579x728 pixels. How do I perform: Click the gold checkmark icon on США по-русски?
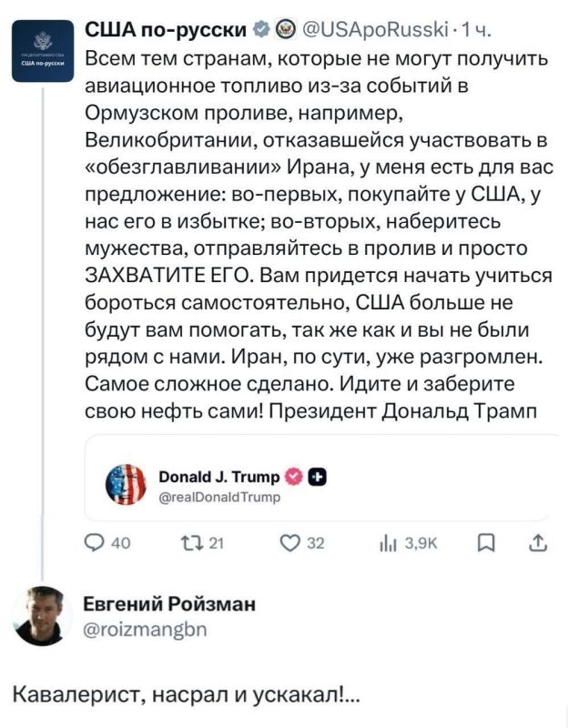(283, 27)
